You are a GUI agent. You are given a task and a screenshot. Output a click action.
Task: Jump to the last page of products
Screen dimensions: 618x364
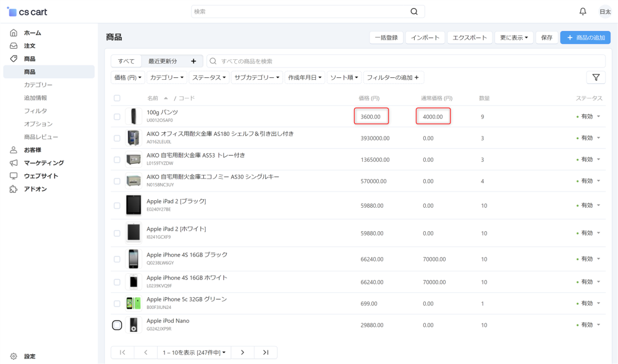266,352
